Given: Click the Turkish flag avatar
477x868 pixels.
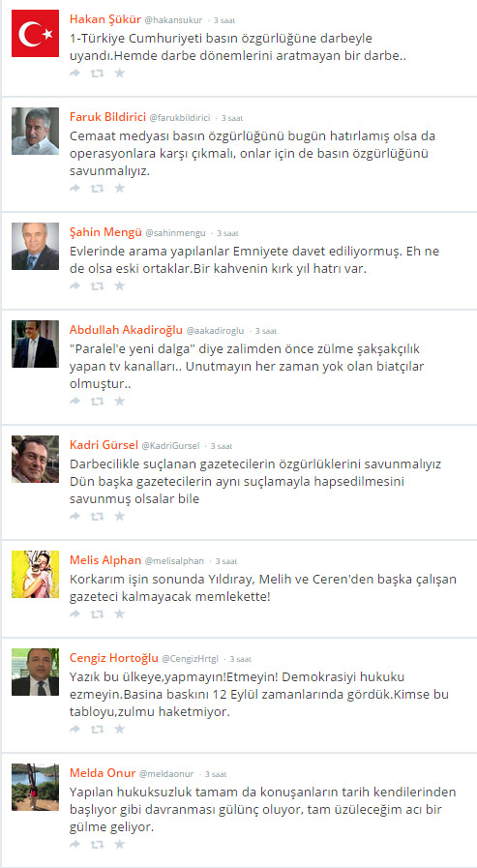Looking at the screenshot, I should (35, 33).
